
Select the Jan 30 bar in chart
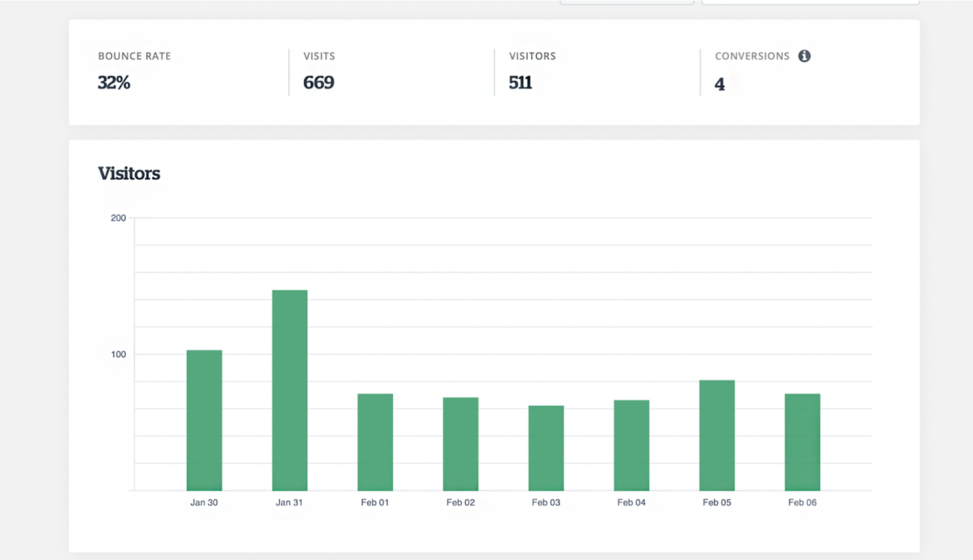(204, 420)
